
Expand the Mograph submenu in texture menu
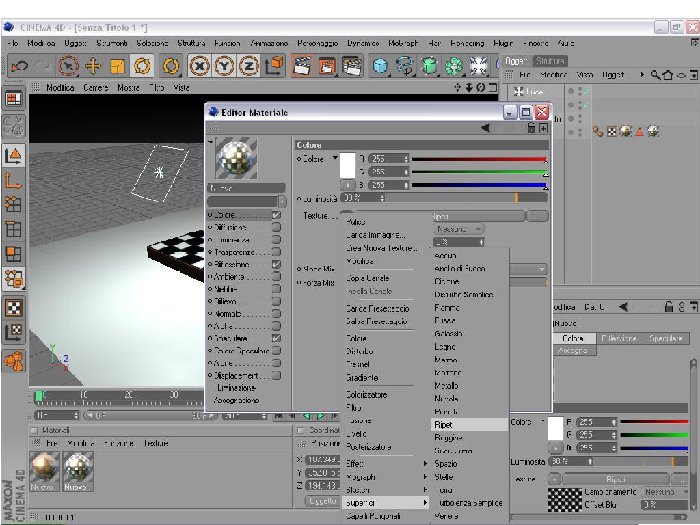387,477
